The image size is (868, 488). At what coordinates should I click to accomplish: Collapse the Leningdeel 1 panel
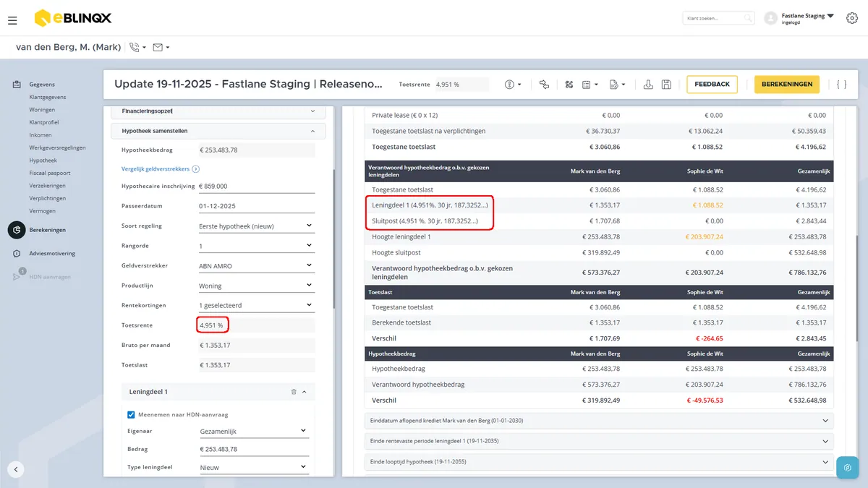click(x=304, y=392)
